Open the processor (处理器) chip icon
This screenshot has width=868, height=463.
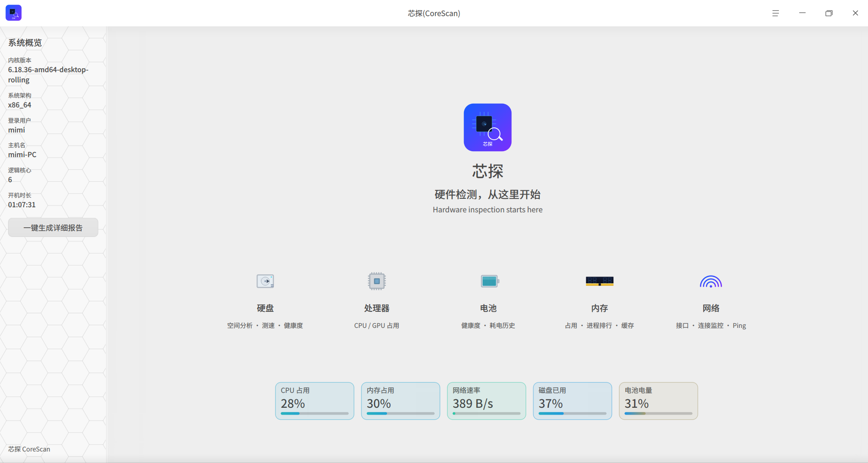pos(376,281)
